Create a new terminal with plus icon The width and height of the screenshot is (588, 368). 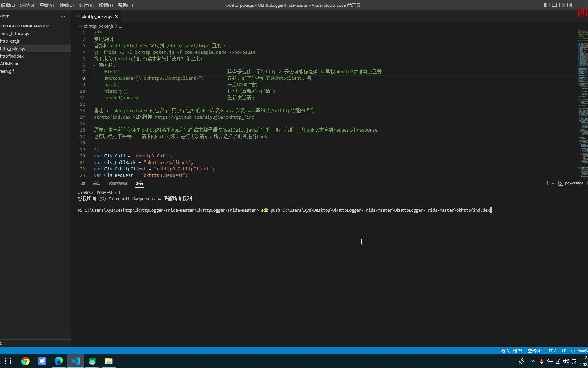click(547, 183)
